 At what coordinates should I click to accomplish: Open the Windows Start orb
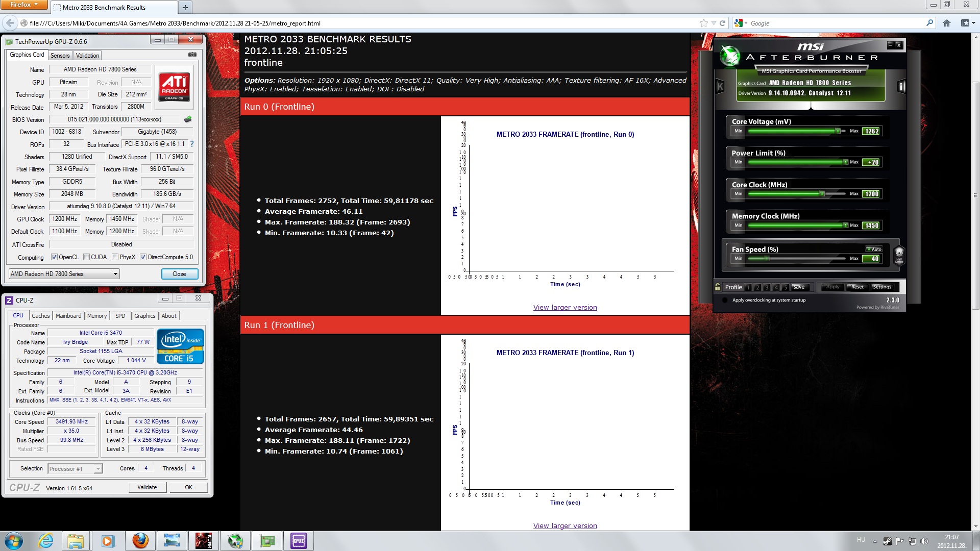[x=14, y=541]
